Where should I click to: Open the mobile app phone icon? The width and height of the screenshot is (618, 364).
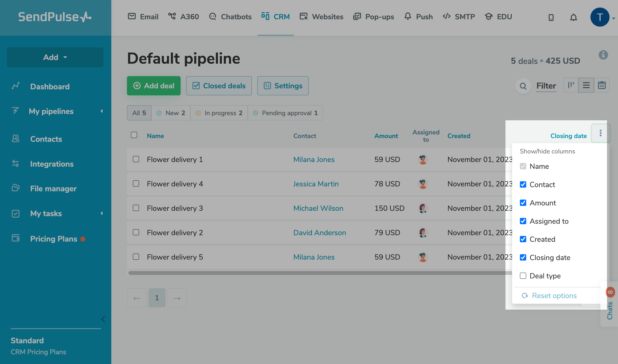(551, 17)
